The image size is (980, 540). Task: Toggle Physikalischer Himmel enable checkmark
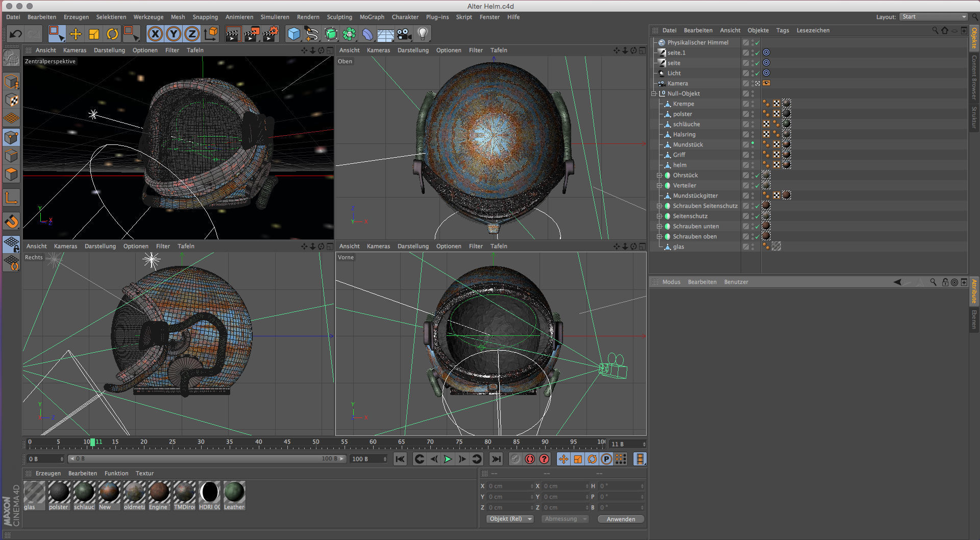tap(757, 43)
